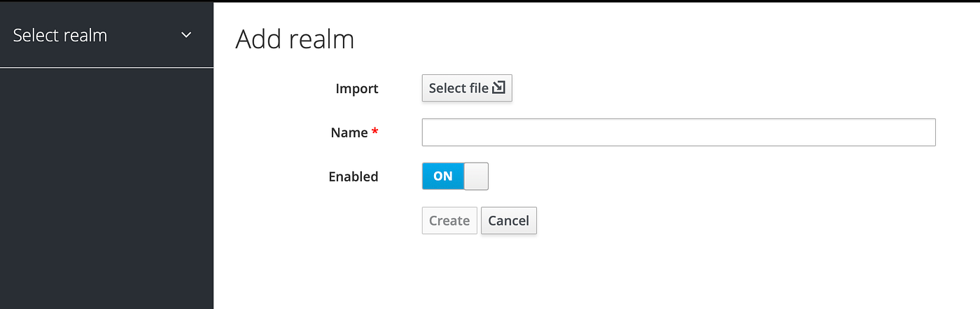Viewport: 980px width, 309px height.
Task: Click the Select file import button
Action: (x=467, y=88)
